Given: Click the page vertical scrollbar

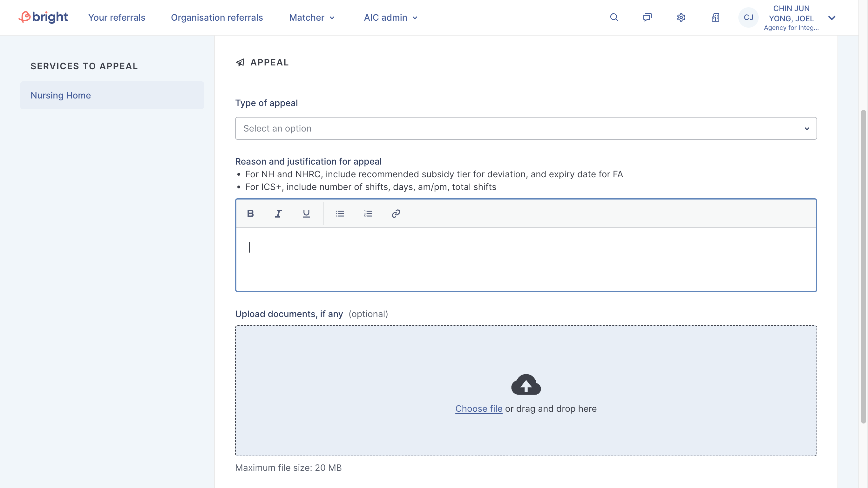Looking at the screenshot, I should (863, 266).
